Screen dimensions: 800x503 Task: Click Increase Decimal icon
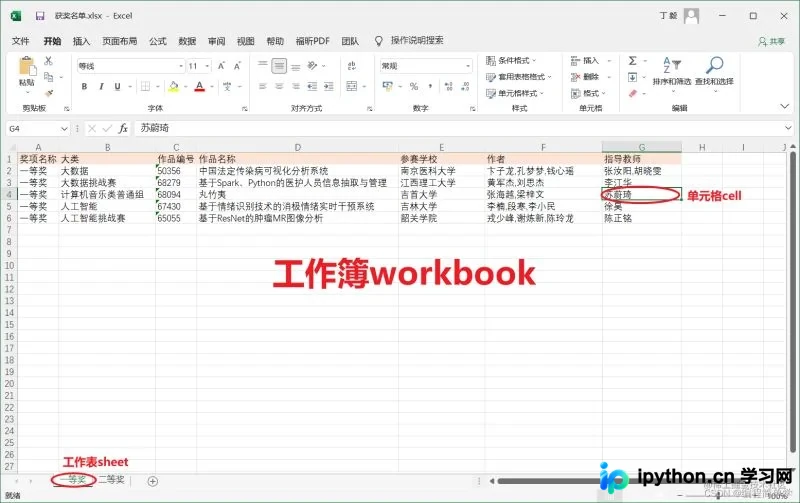pyautogui.click(x=448, y=87)
